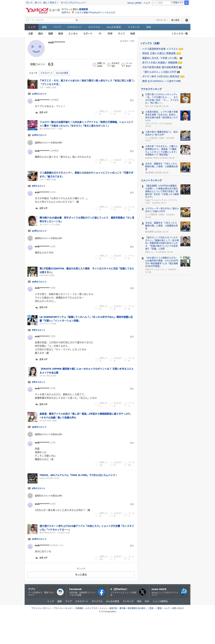
Task: Click comment ranking 1 video thumbnail 3:54
Action: [x=185, y=189]
